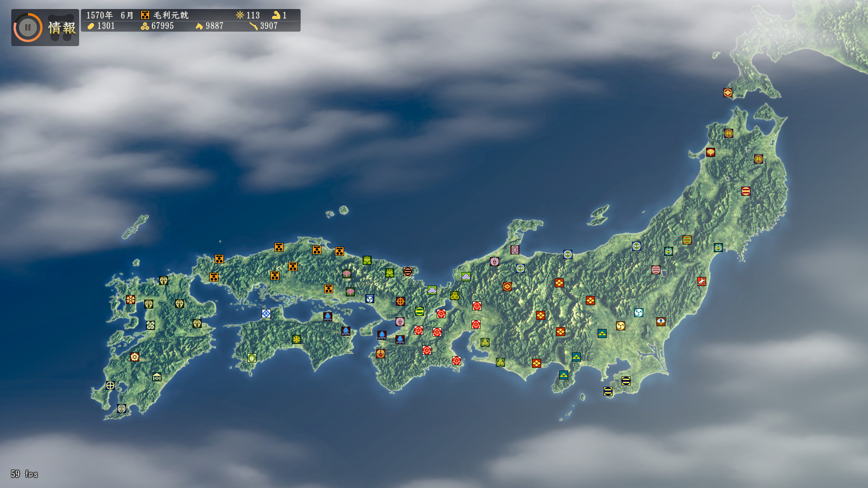The width and height of the screenshot is (868, 488).
Task: Click the horse icon next to 9887
Action: click(x=199, y=26)
